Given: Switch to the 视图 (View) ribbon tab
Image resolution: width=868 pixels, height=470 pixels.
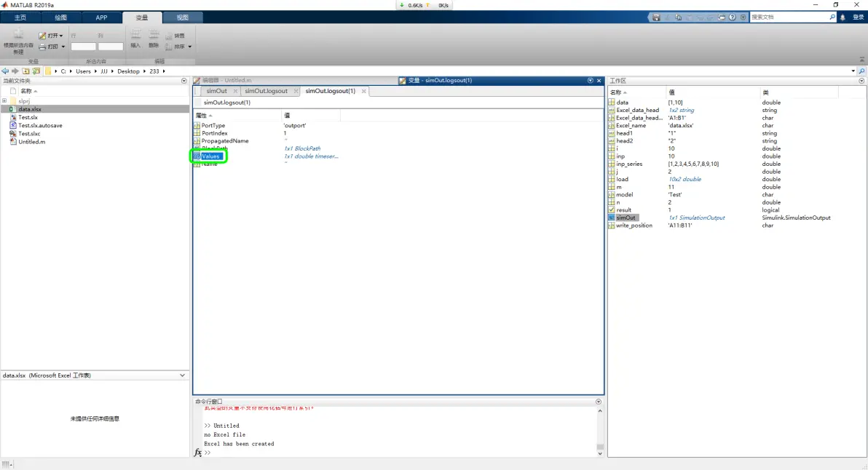Looking at the screenshot, I should (x=183, y=17).
